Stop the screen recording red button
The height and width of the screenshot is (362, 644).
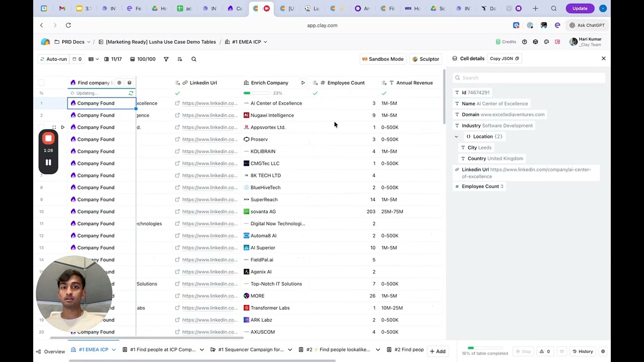click(48, 138)
